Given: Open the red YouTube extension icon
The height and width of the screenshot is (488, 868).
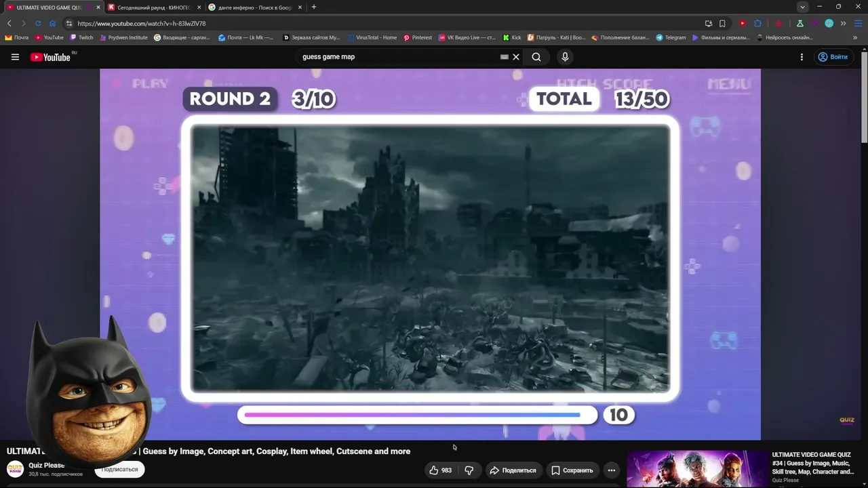Looking at the screenshot, I should [743, 23].
